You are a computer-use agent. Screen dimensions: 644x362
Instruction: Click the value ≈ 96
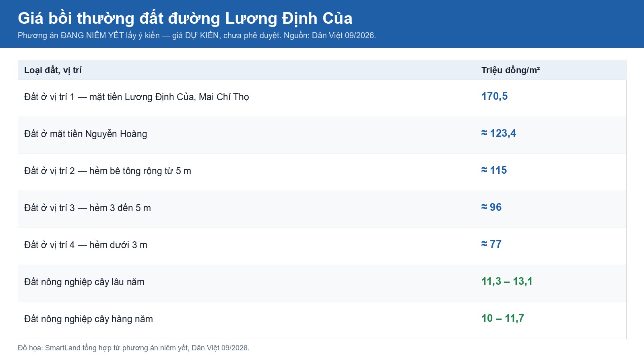point(491,208)
